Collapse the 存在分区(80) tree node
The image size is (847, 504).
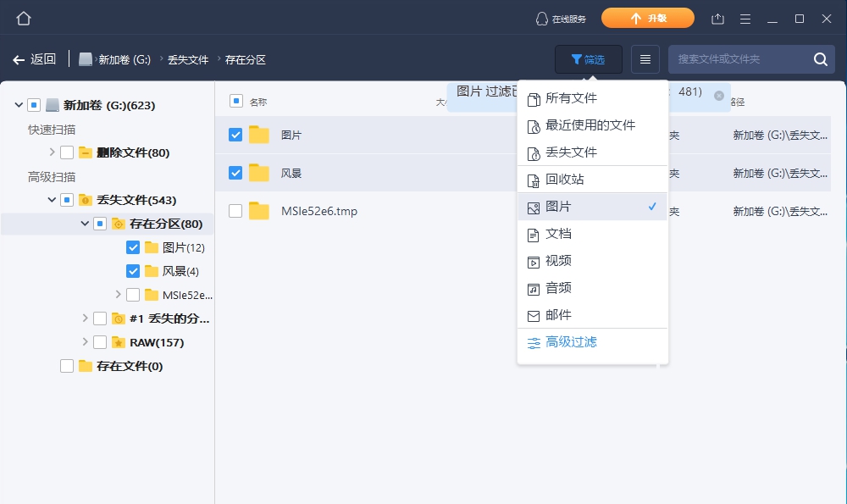point(85,223)
